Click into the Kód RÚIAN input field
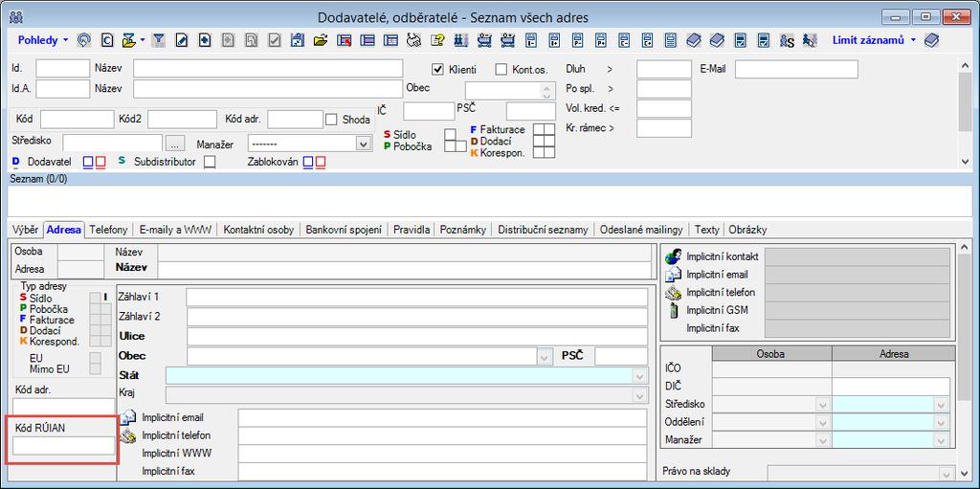This screenshot has height=489, width=980. coord(64,446)
